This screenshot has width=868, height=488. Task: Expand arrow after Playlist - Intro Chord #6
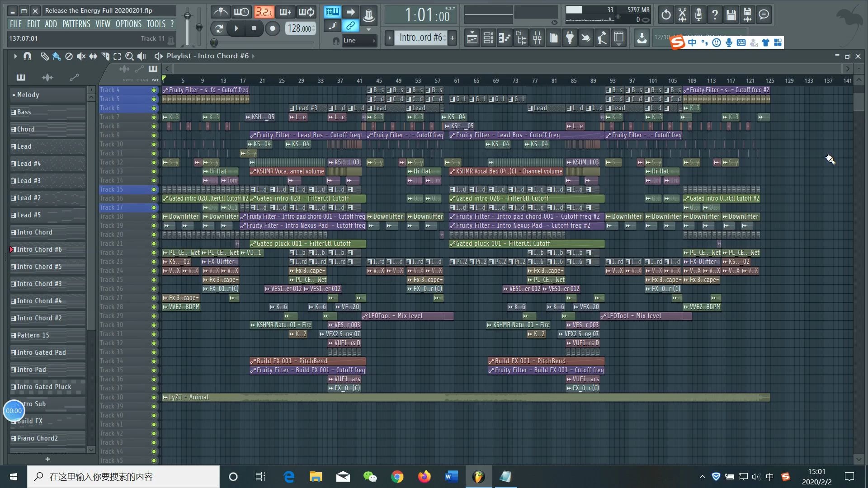[253, 56]
